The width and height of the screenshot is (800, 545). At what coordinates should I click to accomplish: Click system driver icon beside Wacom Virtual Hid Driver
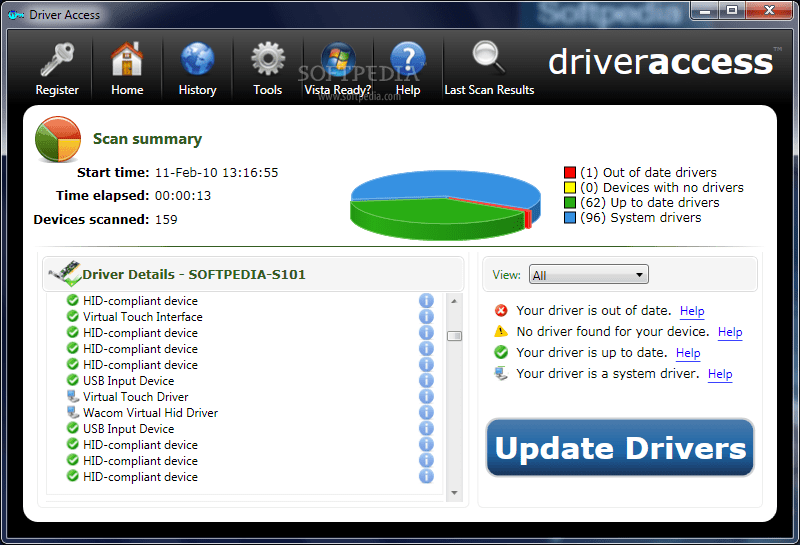tap(72, 412)
